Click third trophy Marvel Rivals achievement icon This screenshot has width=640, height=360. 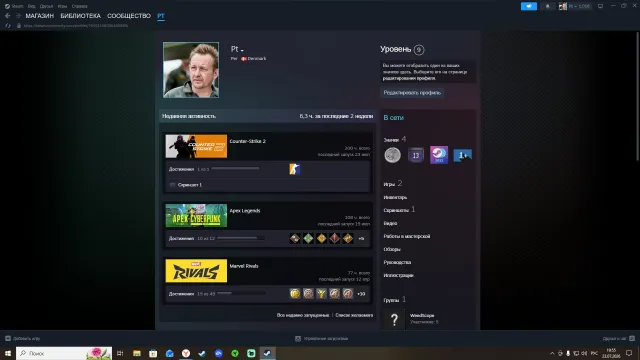point(321,293)
